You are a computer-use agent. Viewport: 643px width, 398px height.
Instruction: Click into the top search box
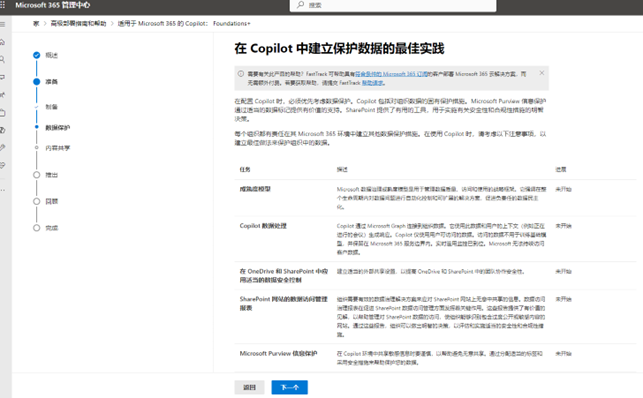[393, 5]
